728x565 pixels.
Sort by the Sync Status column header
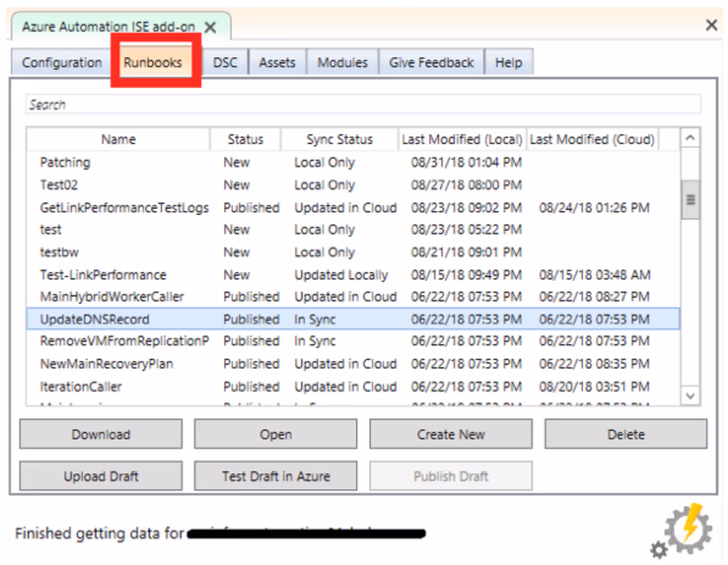[340, 139]
